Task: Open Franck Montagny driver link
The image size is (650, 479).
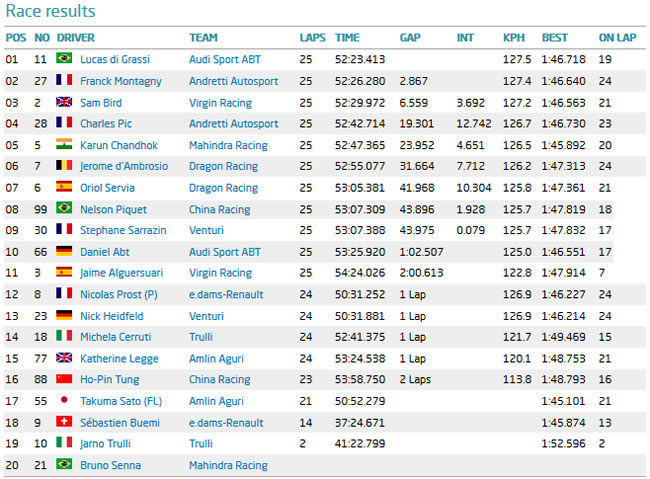Action: [121, 81]
